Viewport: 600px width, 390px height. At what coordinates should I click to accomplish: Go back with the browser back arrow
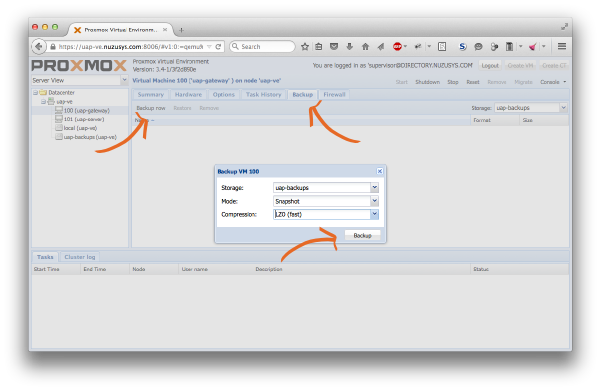pos(39,47)
